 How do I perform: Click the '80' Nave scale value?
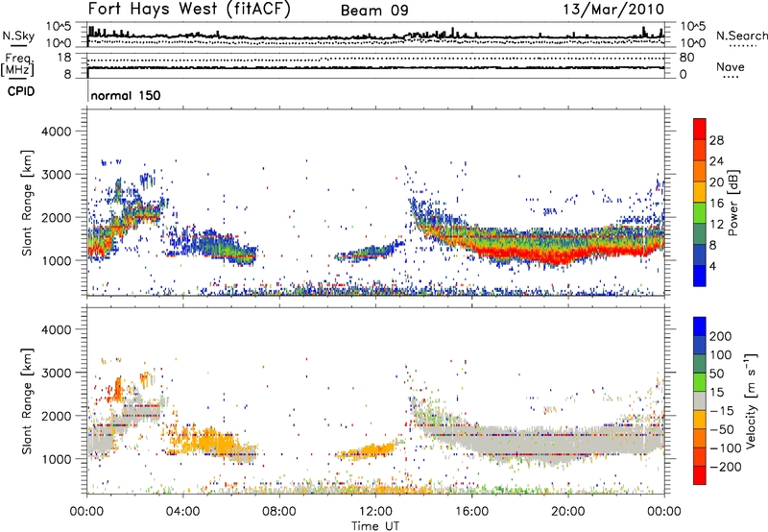pyautogui.click(x=686, y=58)
